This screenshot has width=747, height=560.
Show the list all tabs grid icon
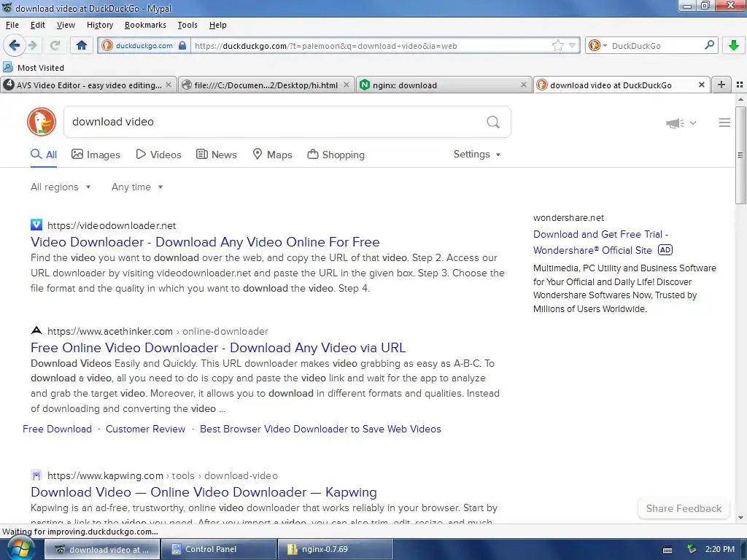coord(740,85)
